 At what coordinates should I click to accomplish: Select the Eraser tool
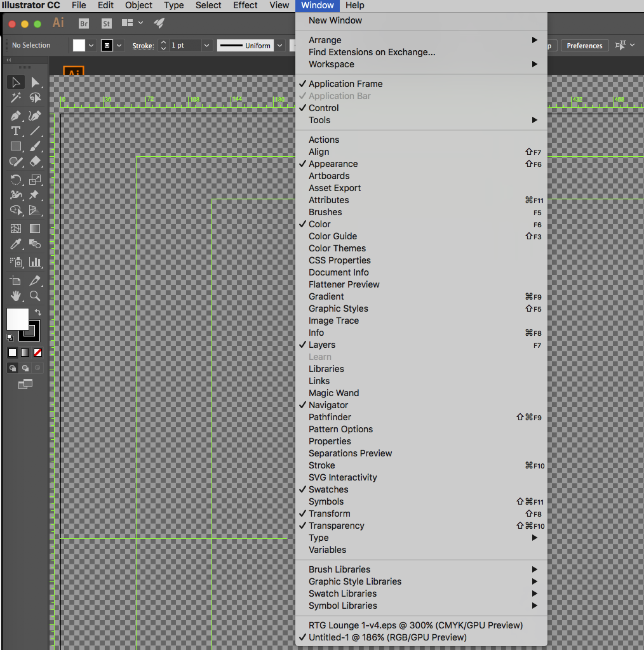[x=35, y=162]
